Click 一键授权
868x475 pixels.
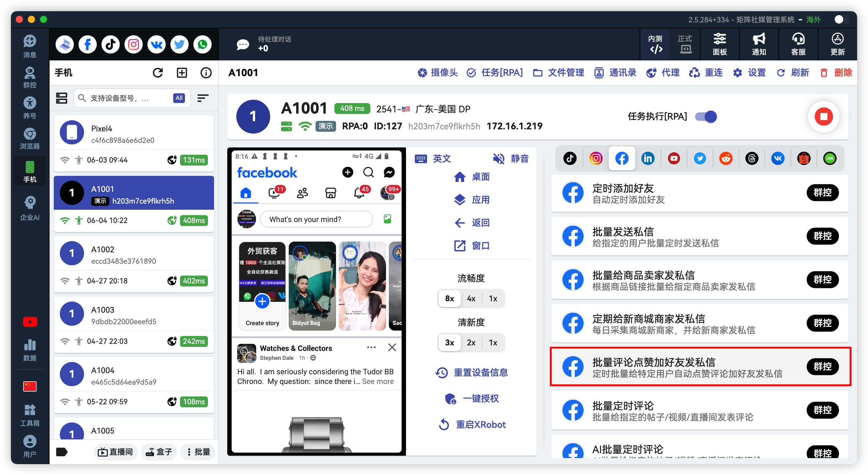point(472,399)
